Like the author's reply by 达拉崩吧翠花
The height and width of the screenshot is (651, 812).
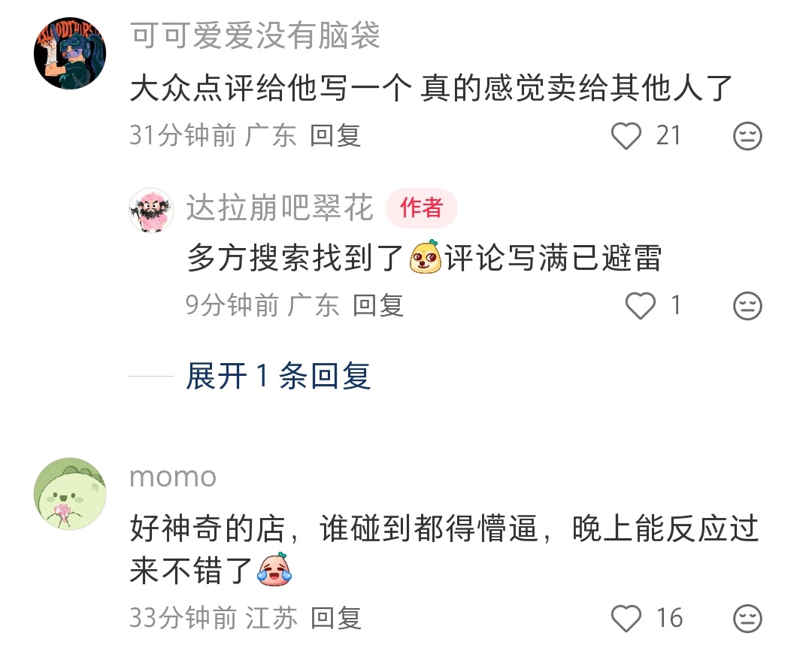pyautogui.click(x=641, y=305)
